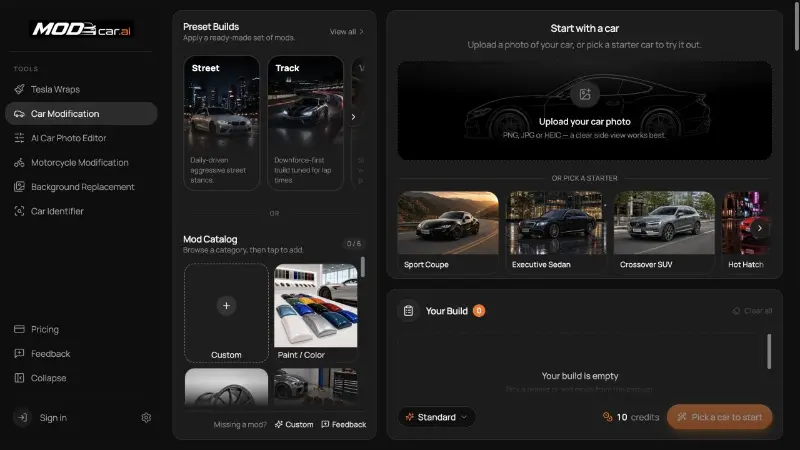Open AI Car Photo Editor
This screenshot has height=450, width=800.
81,138
